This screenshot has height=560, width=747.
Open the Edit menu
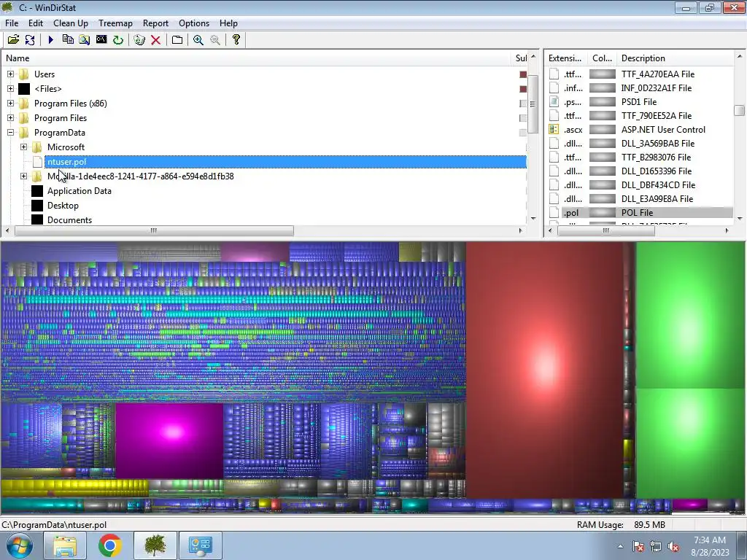point(36,23)
